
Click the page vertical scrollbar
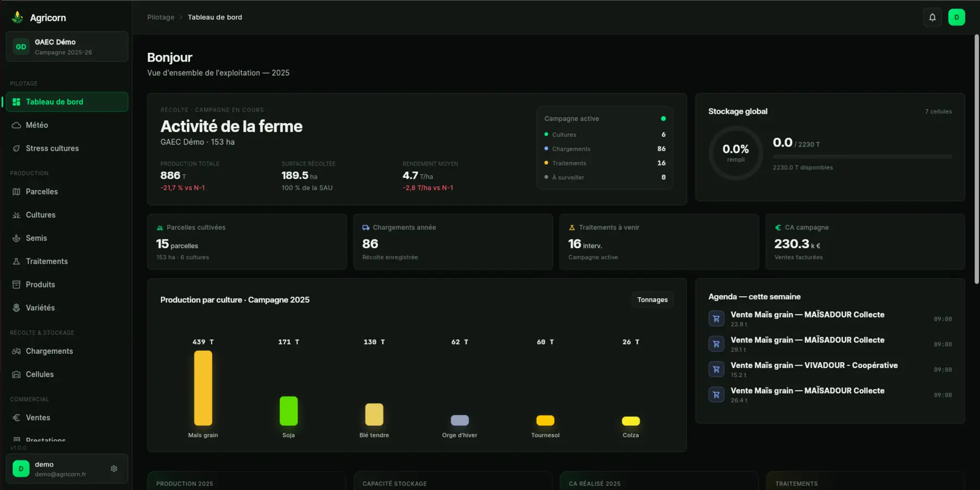(977, 158)
